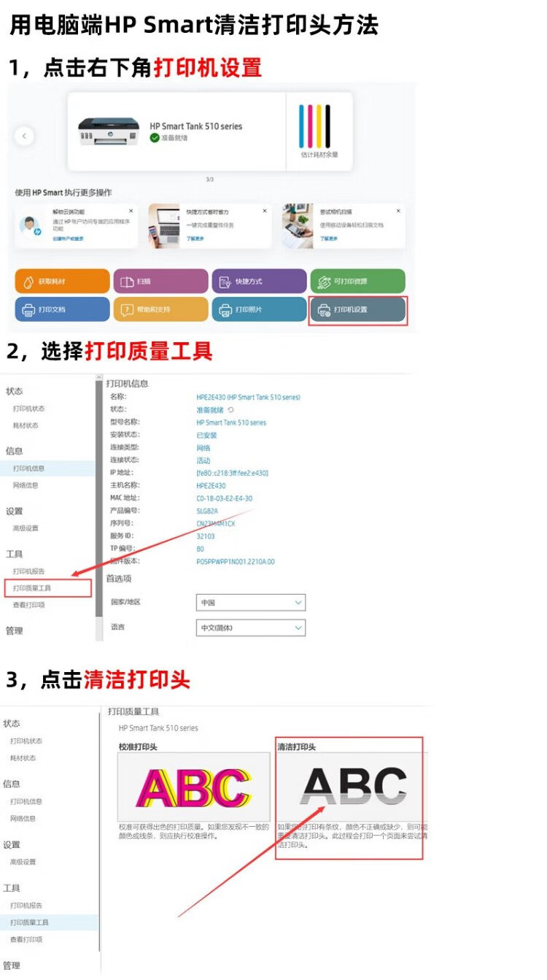Open the 打印照片 tile
The image size is (547, 980).
point(259,309)
